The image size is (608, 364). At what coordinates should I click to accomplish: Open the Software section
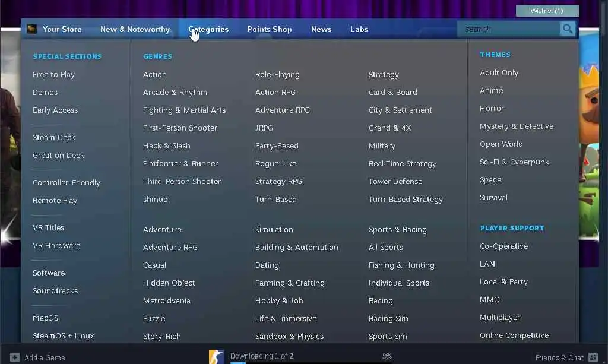(x=49, y=273)
